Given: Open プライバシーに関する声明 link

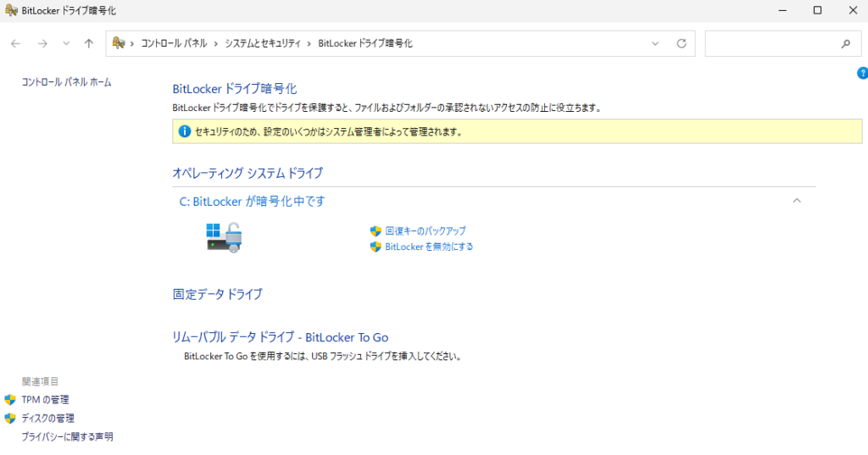Looking at the screenshot, I should click(67, 436).
